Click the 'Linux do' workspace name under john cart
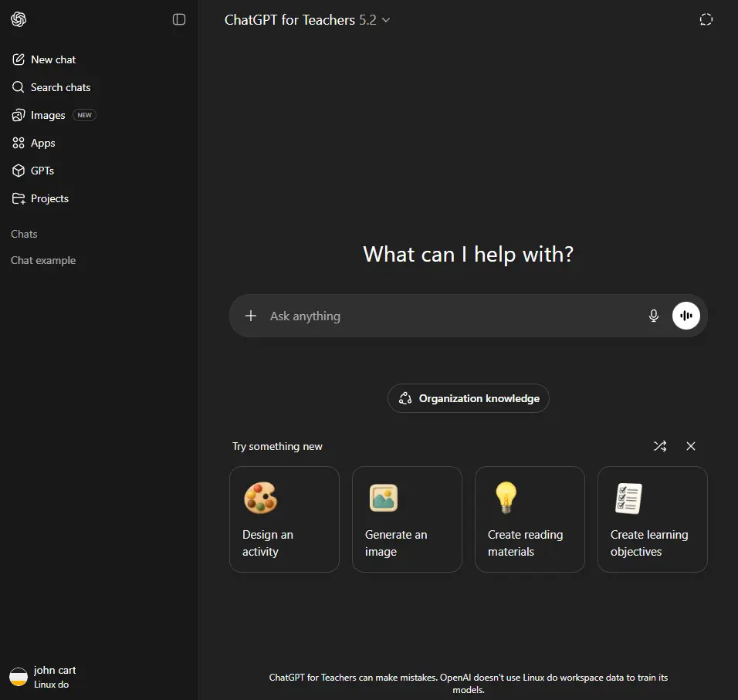Viewport: 738px width, 700px height. click(51, 685)
